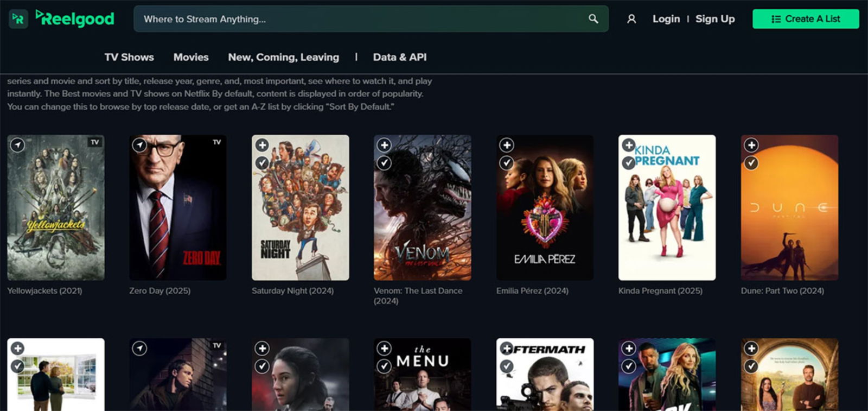Image resolution: width=868 pixels, height=411 pixels.
Task: Click track icon on Zero Day poster
Action: 140,146
